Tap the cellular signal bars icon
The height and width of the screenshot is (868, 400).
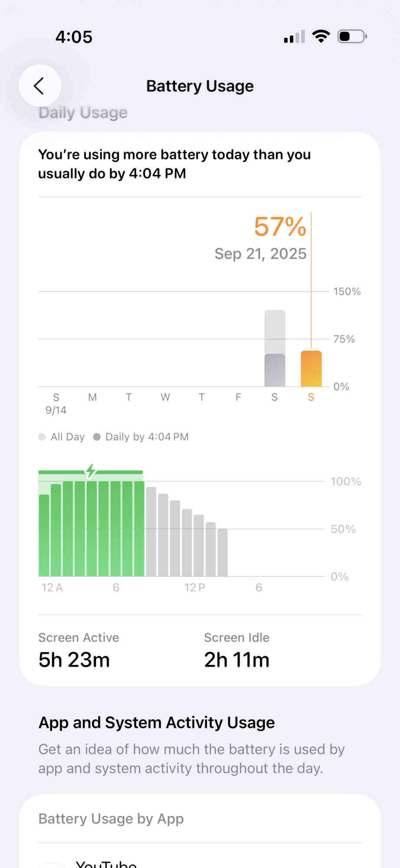(x=295, y=37)
